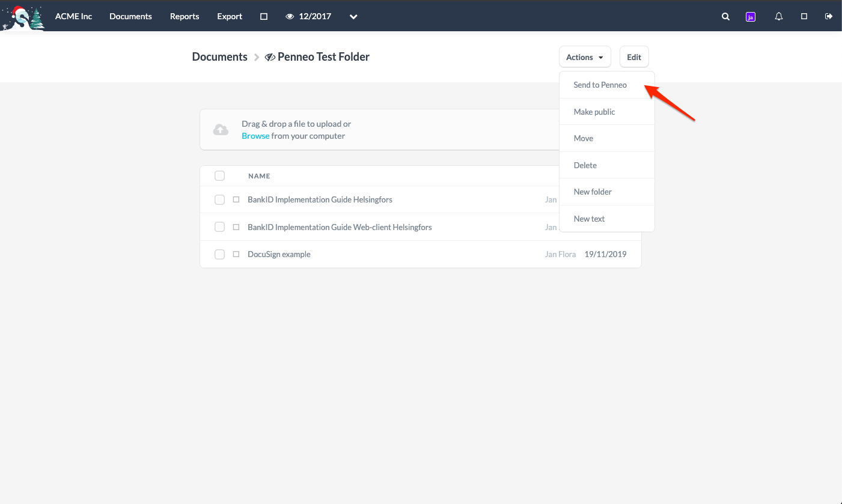Click the cloud upload icon
This screenshot has width=842, height=504.
[x=221, y=130]
